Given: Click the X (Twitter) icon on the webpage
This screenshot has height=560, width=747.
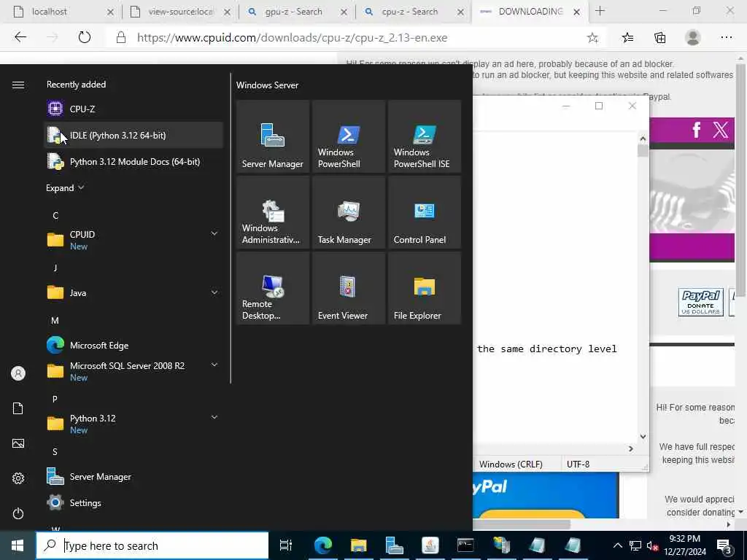Looking at the screenshot, I should 720,130.
